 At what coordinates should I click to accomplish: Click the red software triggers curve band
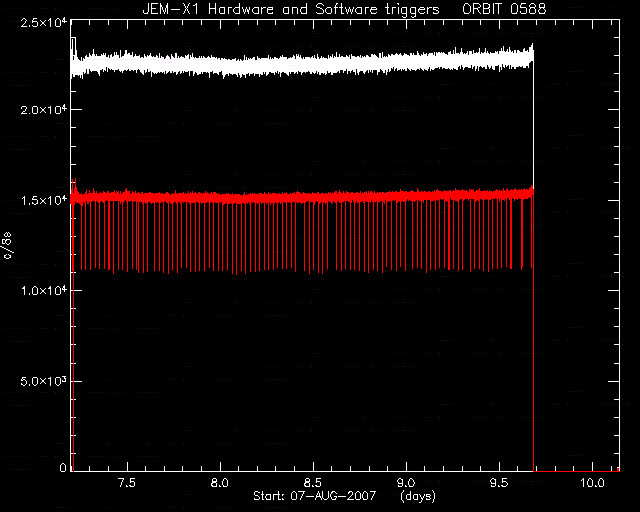tap(302, 197)
